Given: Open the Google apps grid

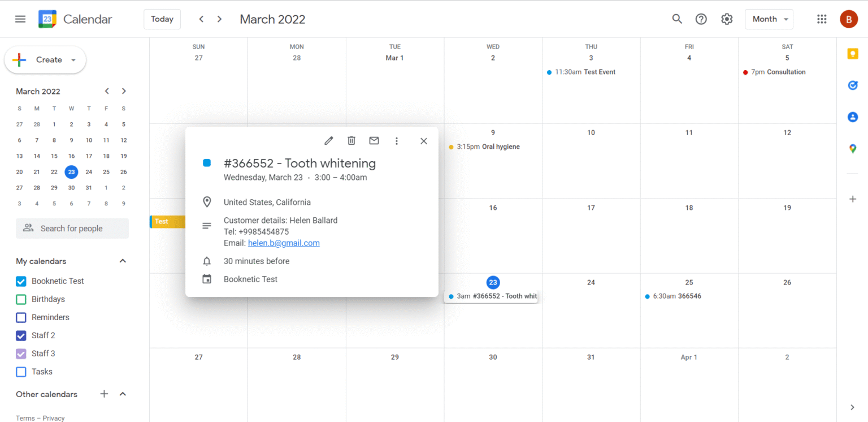Looking at the screenshot, I should [822, 19].
